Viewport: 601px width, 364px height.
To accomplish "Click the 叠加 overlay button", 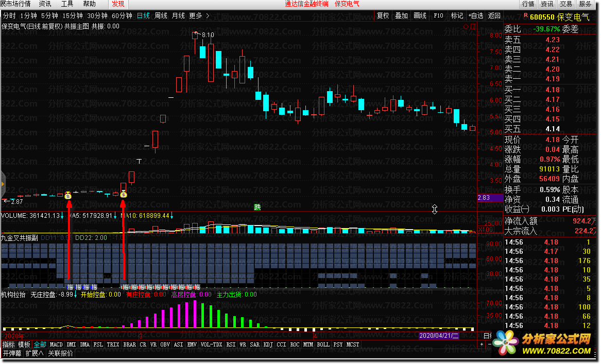I will (x=401, y=16).
